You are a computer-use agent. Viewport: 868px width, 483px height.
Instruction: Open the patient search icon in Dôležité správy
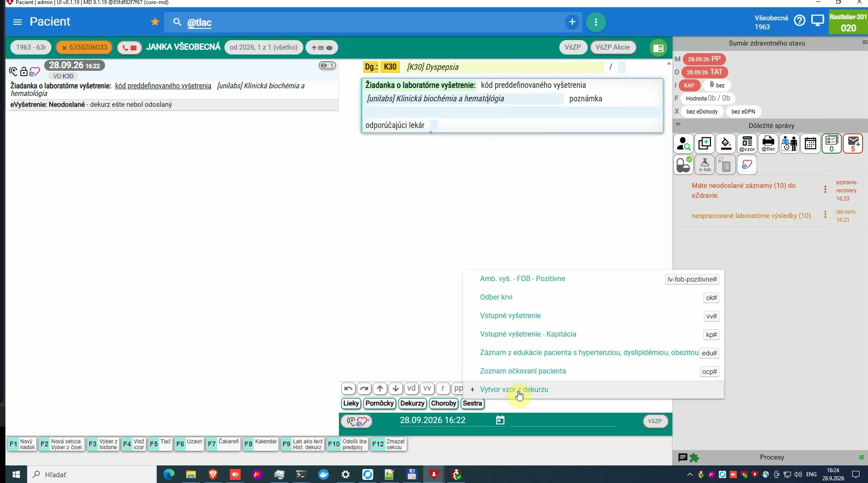(683, 144)
